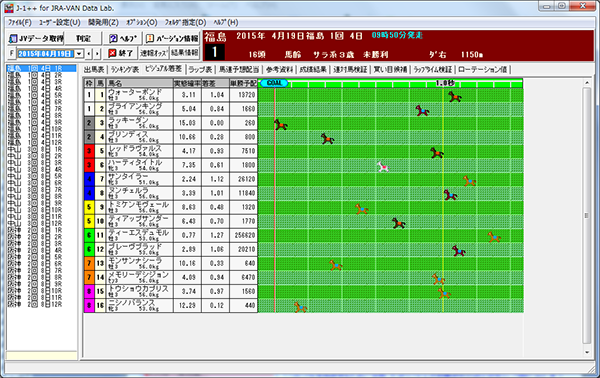Open the オプション(O) menu
The height and width of the screenshot is (378, 600).
point(142,23)
